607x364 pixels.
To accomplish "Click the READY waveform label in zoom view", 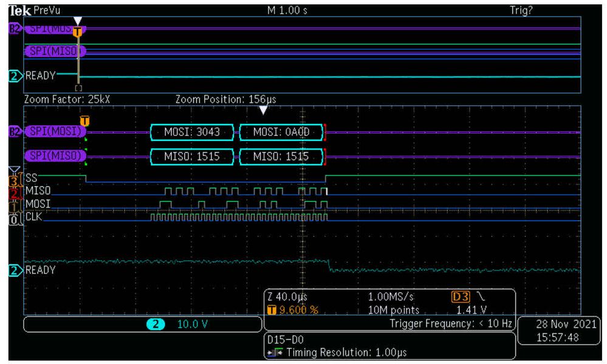I will coord(41,270).
